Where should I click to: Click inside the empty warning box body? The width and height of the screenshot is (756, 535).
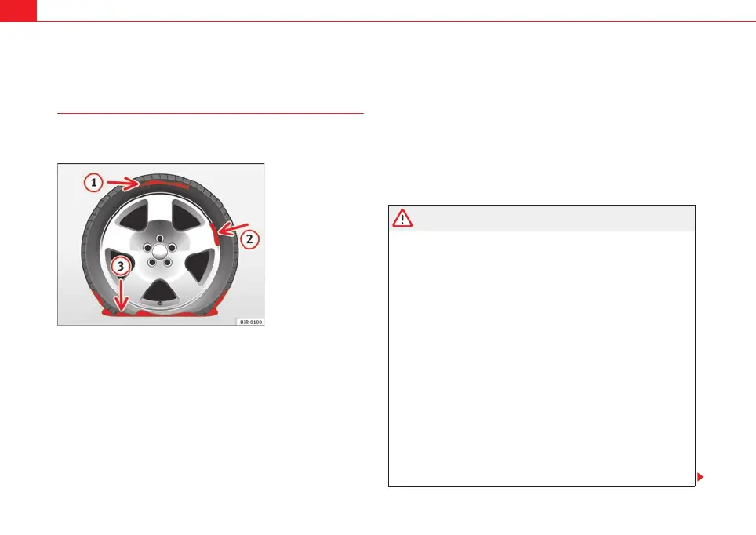tap(541, 358)
